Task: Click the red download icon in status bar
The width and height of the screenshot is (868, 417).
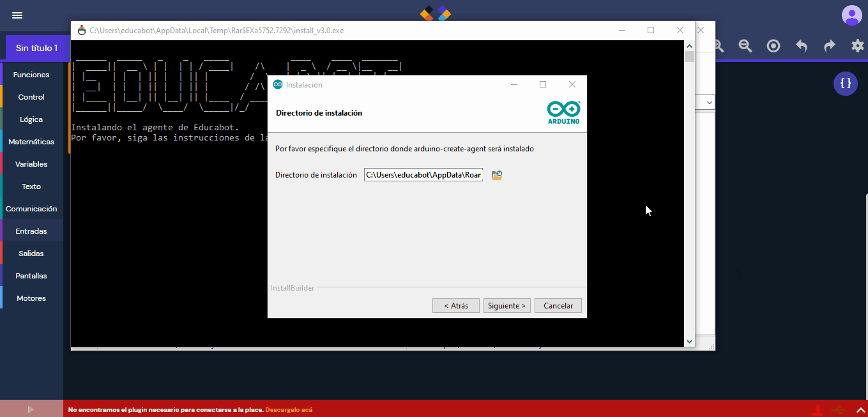Action: [x=817, y=409]
